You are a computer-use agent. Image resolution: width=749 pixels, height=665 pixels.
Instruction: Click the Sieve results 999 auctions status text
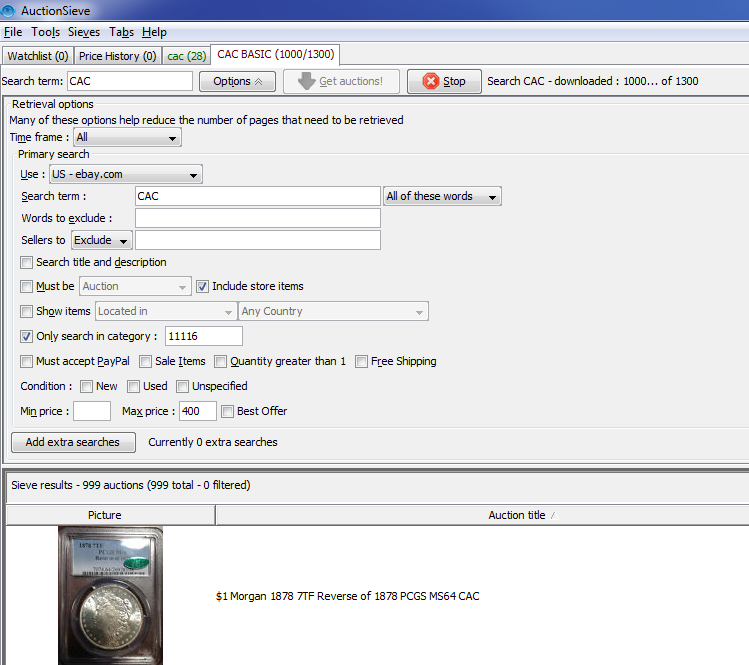click(x=131, y=485)
